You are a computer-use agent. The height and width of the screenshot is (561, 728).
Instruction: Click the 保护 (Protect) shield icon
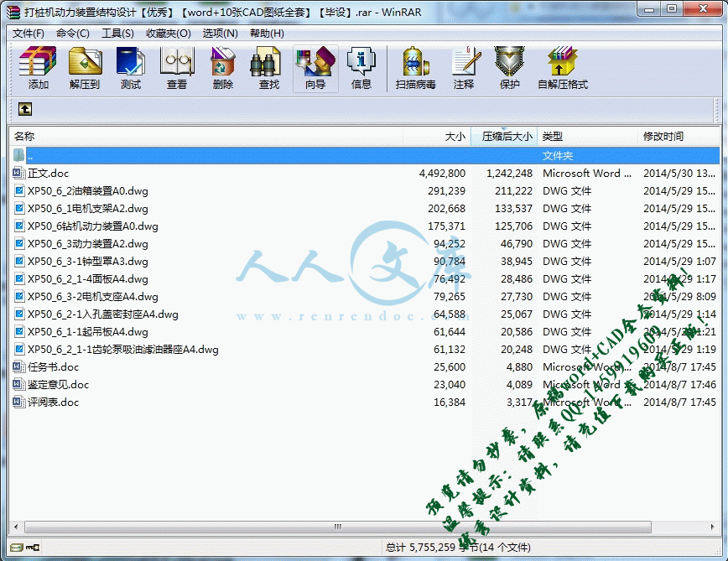tap(509, 61)
